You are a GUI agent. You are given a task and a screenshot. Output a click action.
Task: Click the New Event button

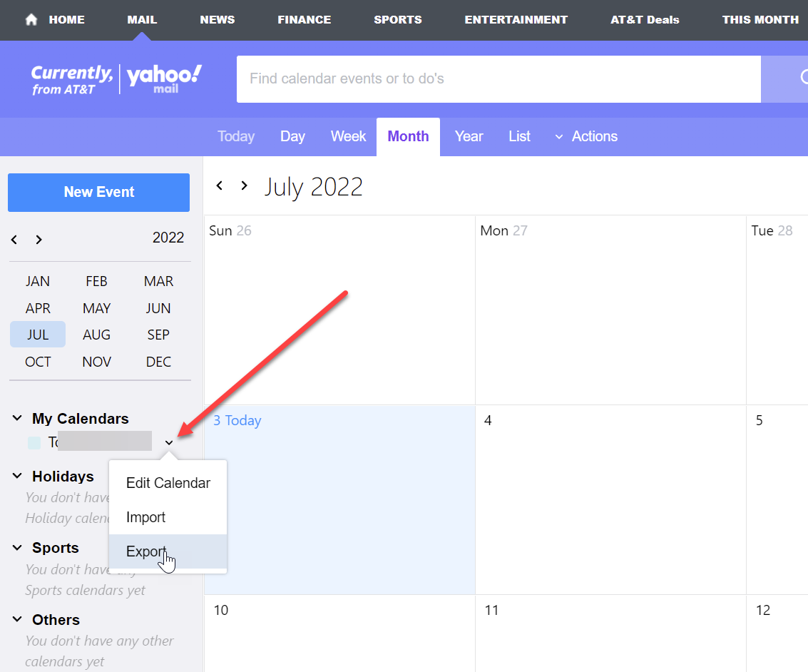click(99, 192)
